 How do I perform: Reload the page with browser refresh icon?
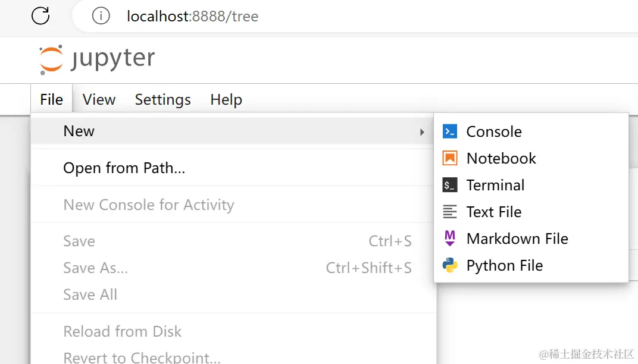click(x=40, y=15)
